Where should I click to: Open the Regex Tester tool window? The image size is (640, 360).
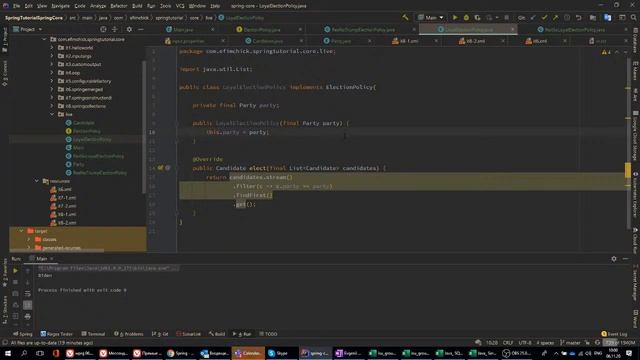point(57,334)
